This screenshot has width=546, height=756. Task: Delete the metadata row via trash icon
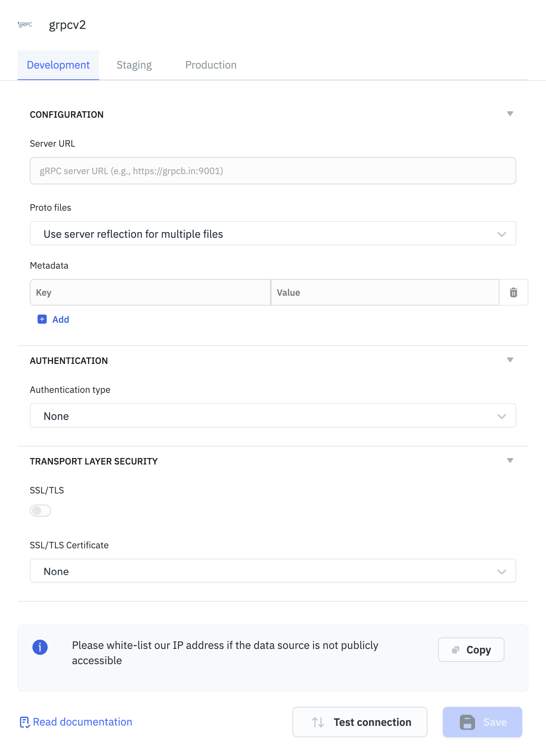(x=513, y=292)
